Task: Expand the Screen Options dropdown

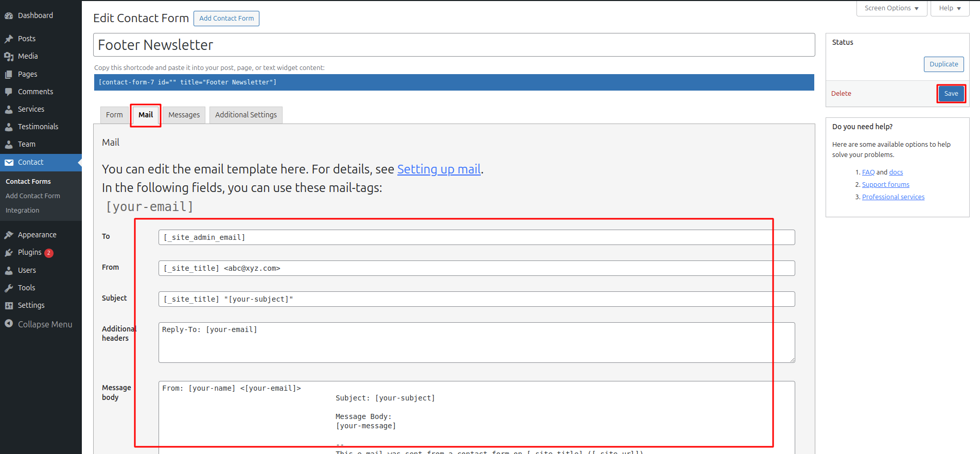Action: (x=891, y=8)
